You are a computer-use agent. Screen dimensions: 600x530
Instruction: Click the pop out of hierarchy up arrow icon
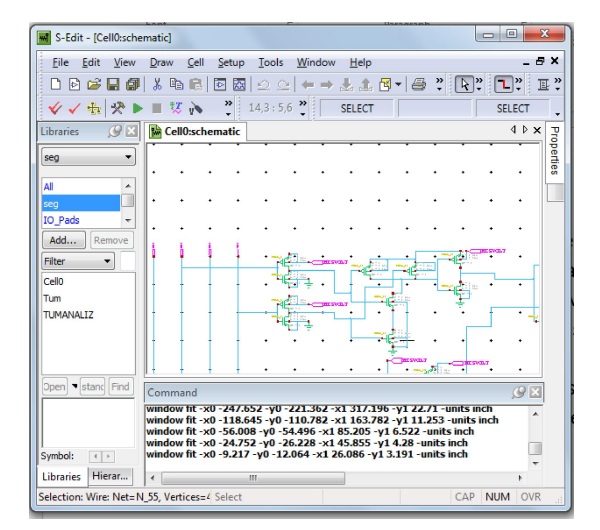pyautogui.click(x=366, y=85)
